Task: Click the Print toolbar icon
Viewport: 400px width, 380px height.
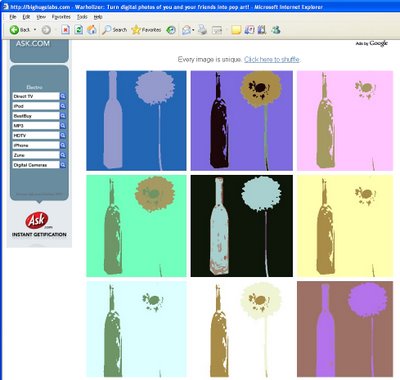Action: pos(202,30)
